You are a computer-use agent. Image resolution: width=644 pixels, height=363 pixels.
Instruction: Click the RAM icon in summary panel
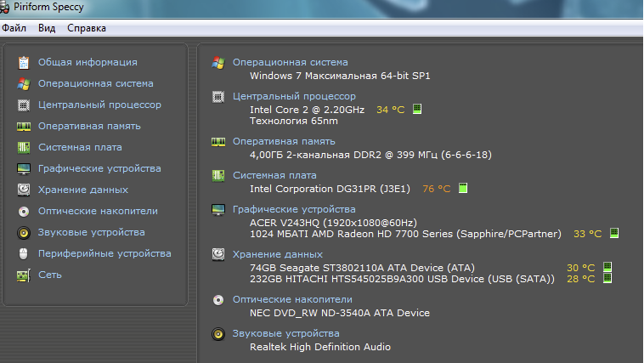[218, 142]
